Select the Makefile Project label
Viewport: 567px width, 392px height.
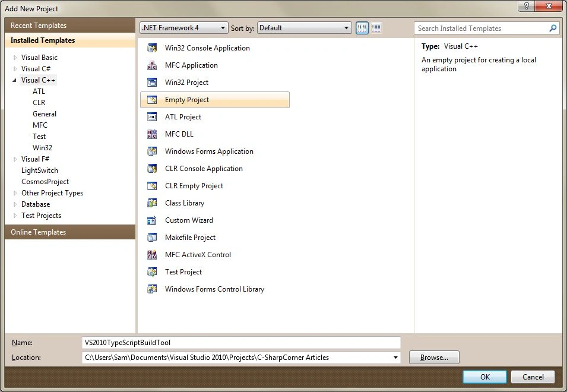coord(190,237)
